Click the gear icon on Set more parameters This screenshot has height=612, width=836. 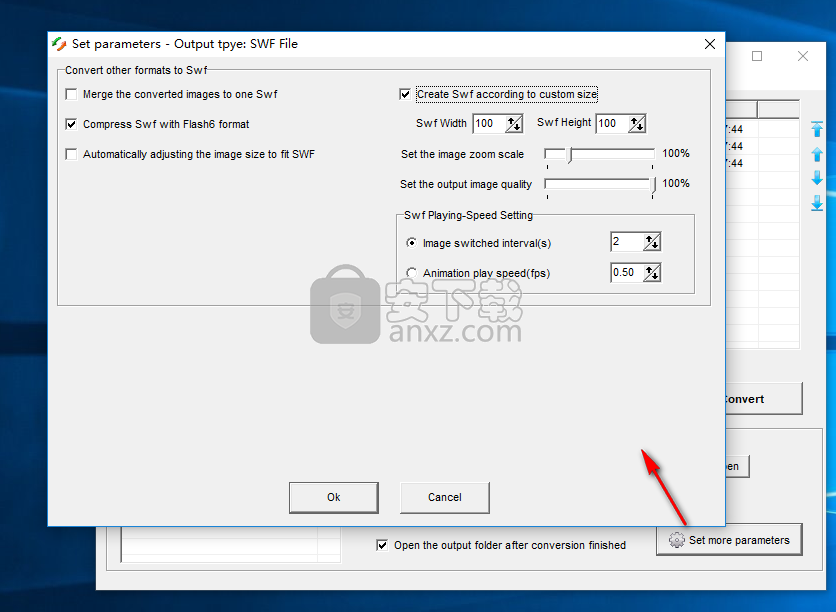coord(677,540)
